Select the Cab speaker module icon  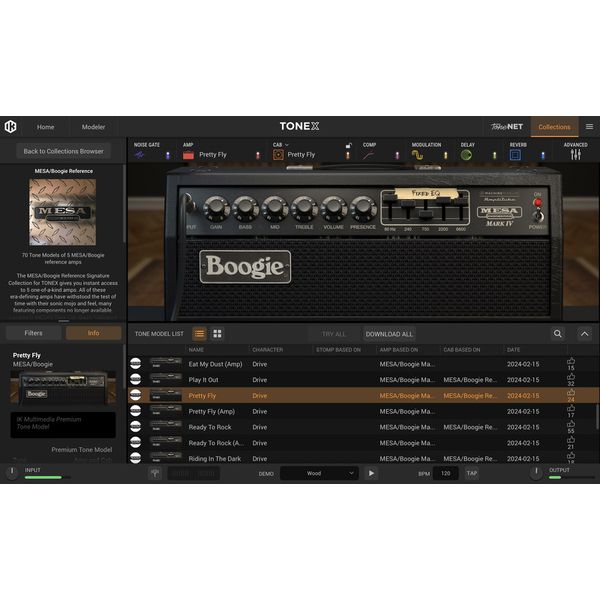[278, 155]
